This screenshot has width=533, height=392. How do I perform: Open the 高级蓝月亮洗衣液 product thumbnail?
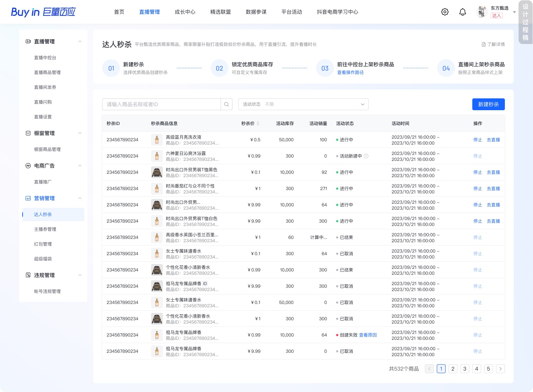(157, 140)
